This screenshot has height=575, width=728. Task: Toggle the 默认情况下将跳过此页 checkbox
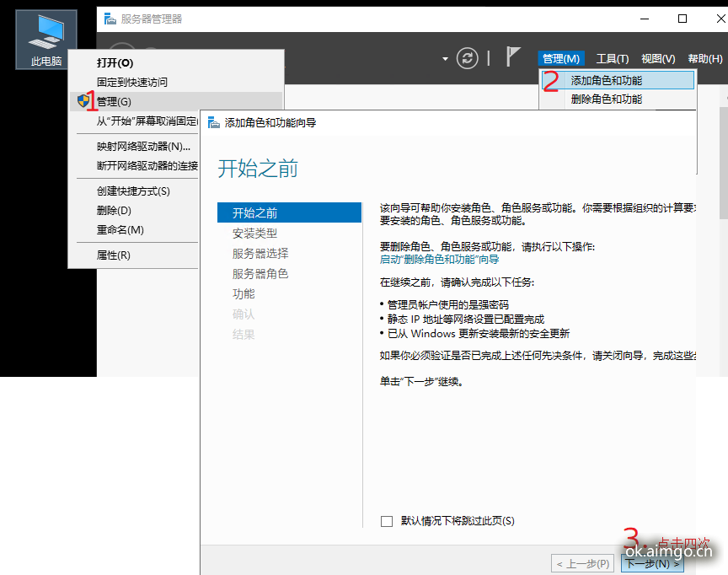click(x=387, y=521)
